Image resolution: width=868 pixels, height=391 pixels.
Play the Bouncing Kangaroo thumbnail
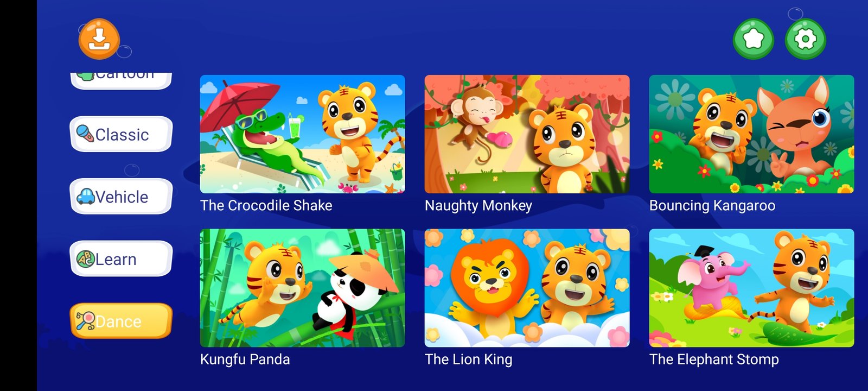(751, 134)
